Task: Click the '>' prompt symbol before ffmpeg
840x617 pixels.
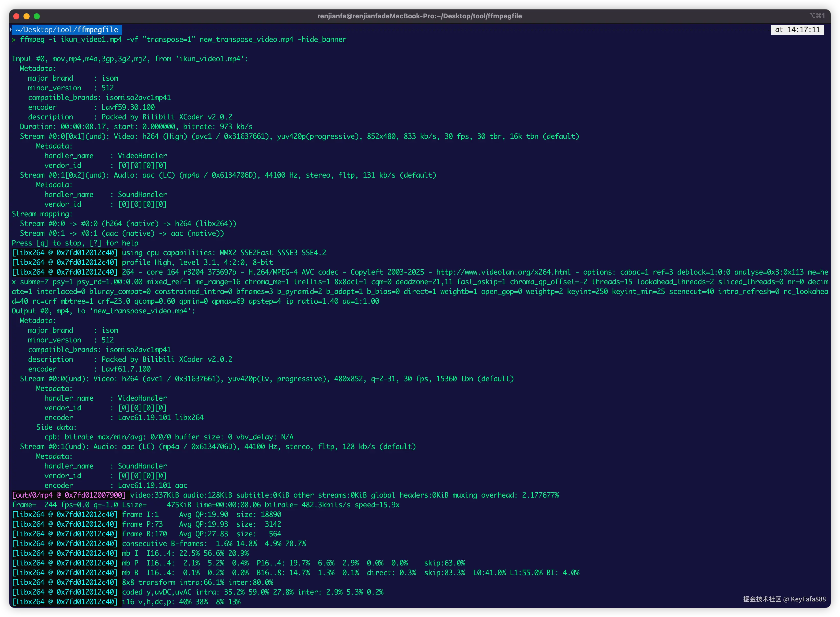Action: point(14,40)
